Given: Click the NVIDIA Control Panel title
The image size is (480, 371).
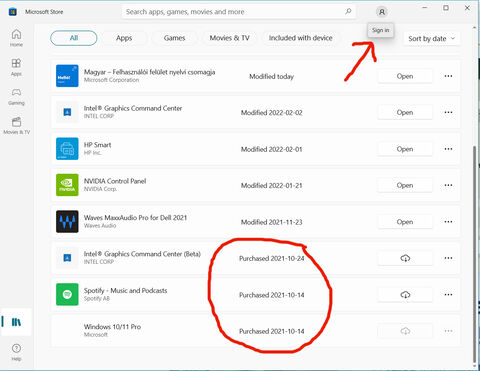Looking at the screenshot, I should point(115,181).
